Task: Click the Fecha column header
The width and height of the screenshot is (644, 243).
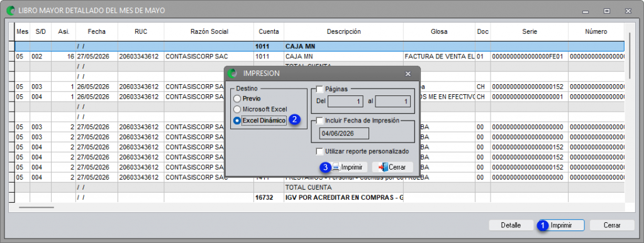Action: point(96,31)
